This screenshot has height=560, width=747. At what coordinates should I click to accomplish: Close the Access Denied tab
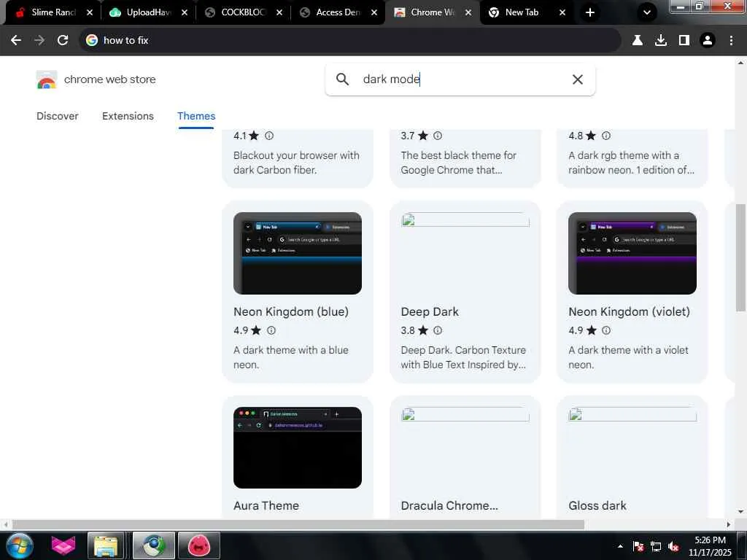374,12
